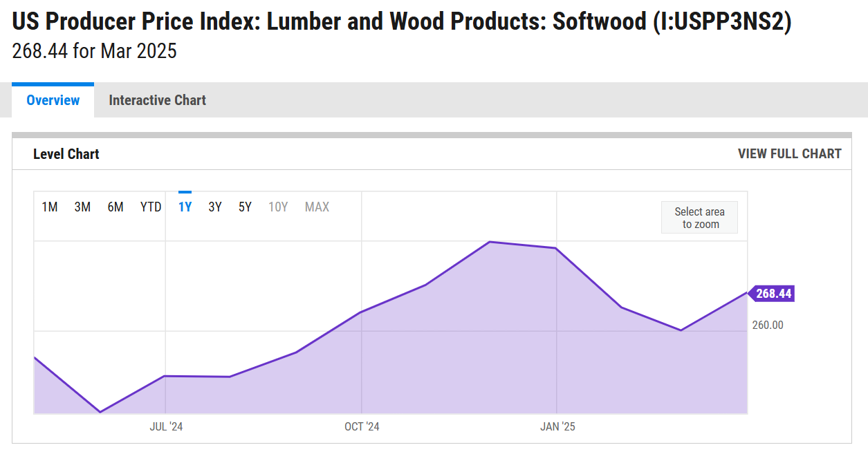
Task: Select the 1M time range
Action: point(49,206)
